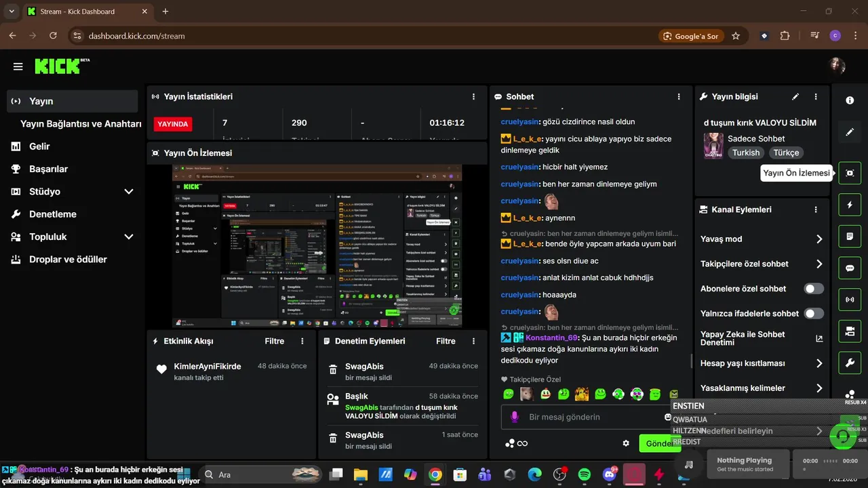868x488 pixels.
Task: Open Etkinlik Akışı panel three-dot menu
Action: (x=302, y=341)
